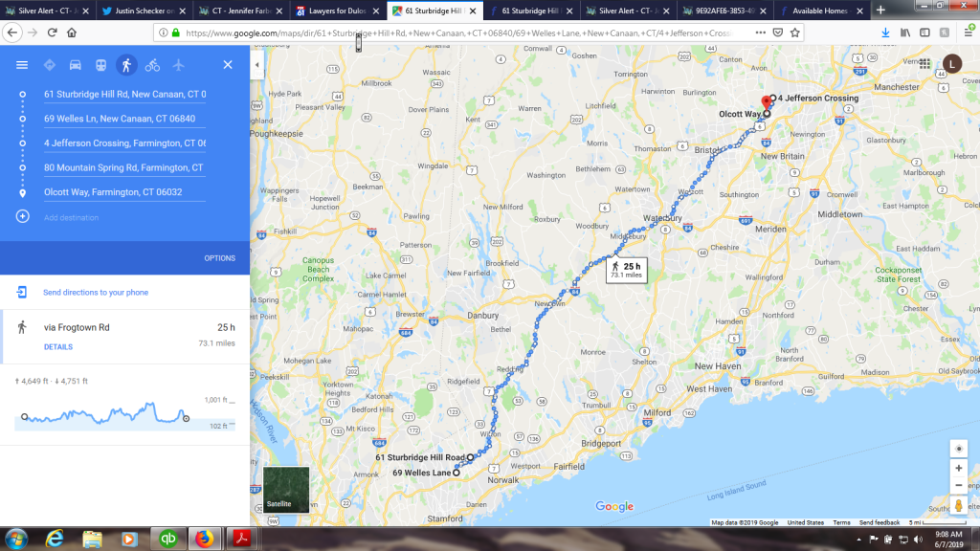The height and width of the screenshot is (551, 980).
Task: Show your location on the map
Action: pos(959,449)
